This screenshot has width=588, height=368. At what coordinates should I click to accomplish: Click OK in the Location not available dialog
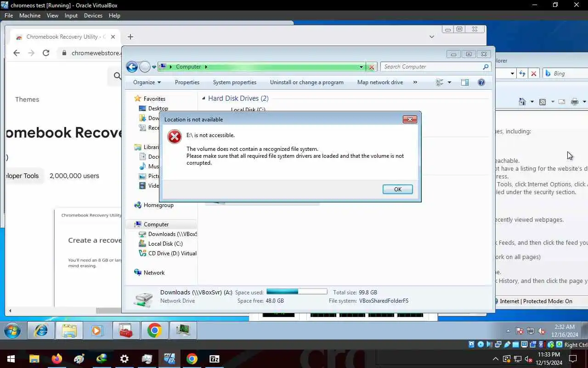point(398,190)
